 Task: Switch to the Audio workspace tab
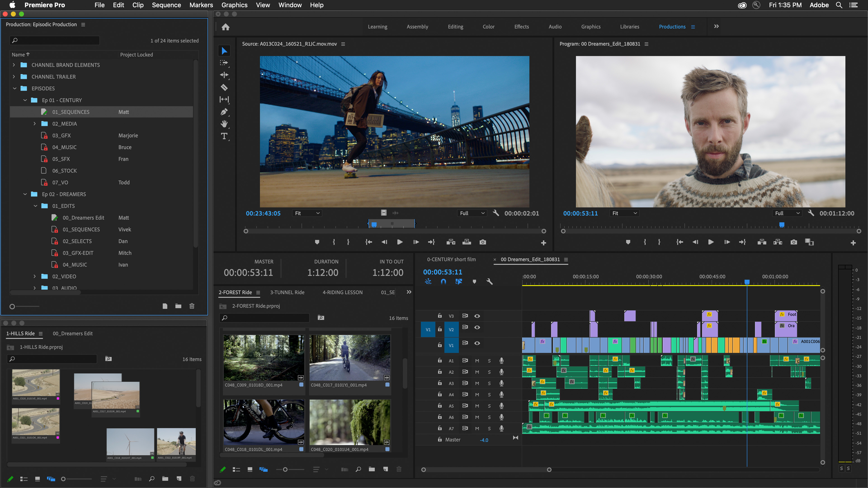pos(554,26)
